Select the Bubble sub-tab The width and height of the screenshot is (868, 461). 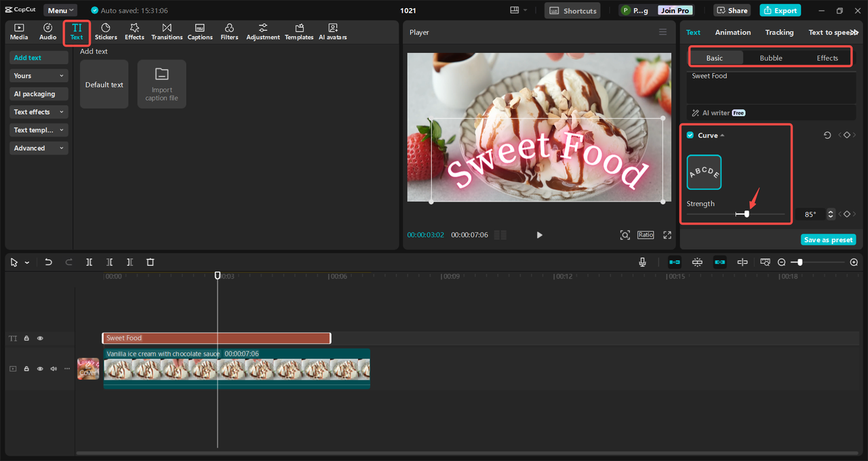pos(771,58)
